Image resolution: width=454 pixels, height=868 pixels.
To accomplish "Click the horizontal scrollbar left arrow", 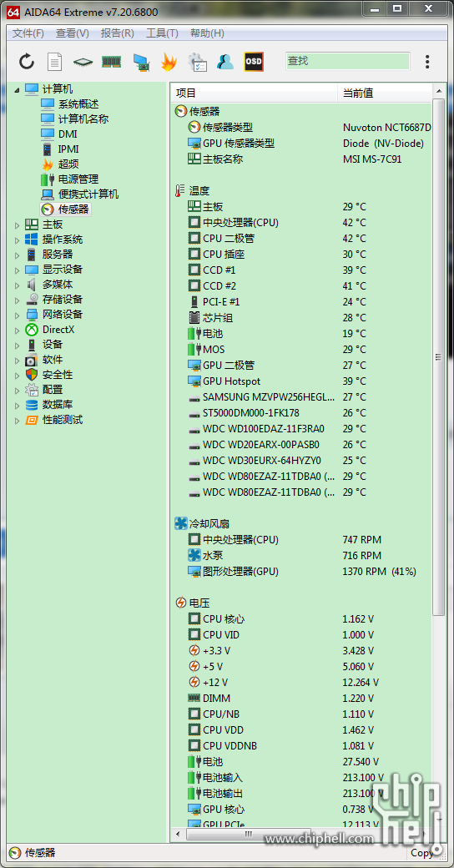I will pos(179,834).
